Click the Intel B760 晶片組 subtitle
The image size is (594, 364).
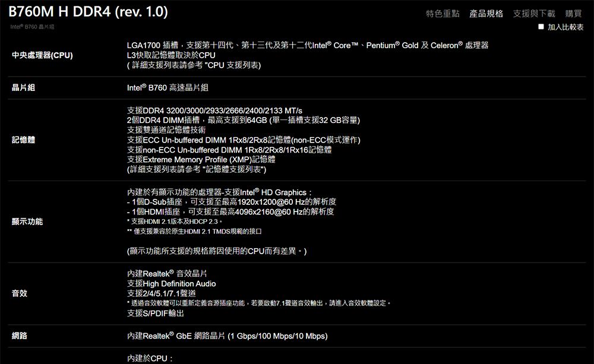click(x=32, y=27)
